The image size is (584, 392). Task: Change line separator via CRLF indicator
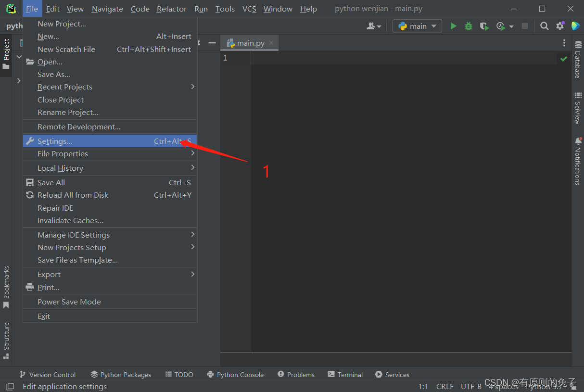tap(444, 386)
